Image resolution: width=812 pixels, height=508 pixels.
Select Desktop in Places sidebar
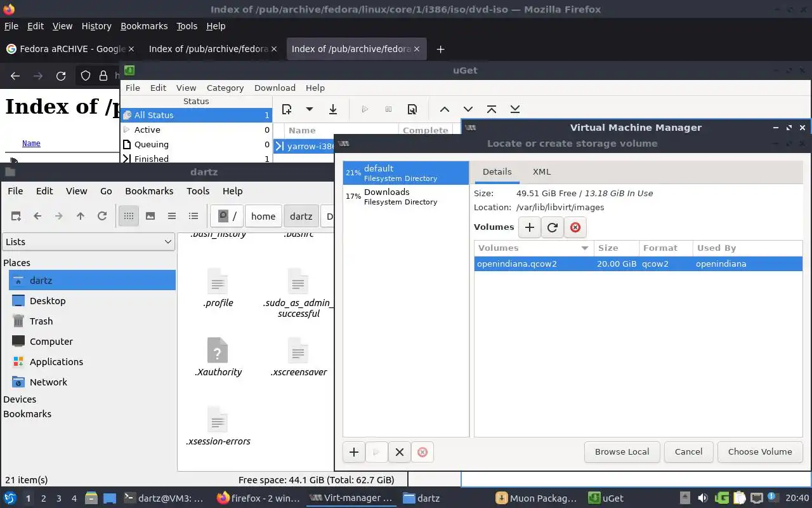92,301
